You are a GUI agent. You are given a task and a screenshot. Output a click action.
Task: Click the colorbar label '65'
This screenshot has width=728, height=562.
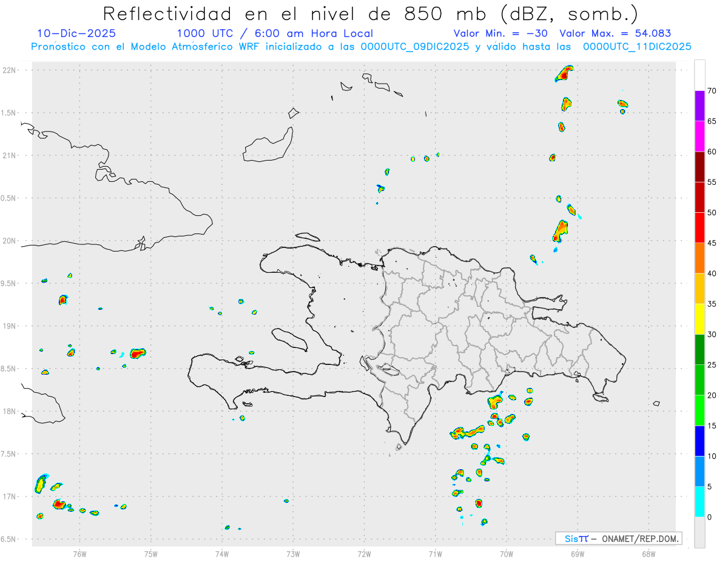pos(712,121)
